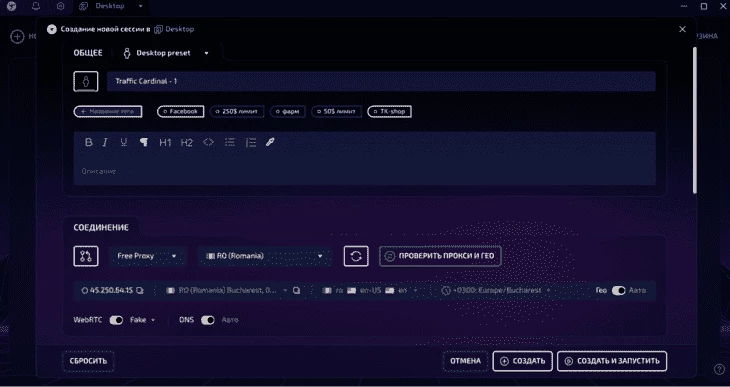Click the refresh proxy icon button

[356, 256]
